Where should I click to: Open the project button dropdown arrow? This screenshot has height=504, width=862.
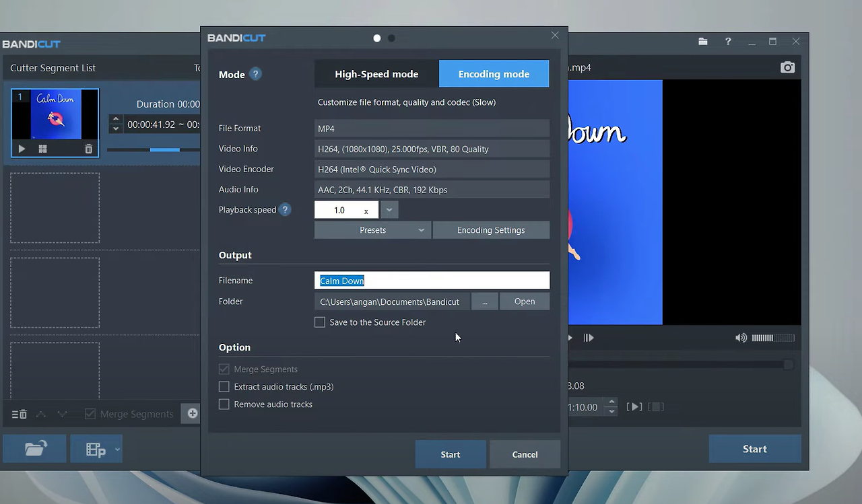117,449
